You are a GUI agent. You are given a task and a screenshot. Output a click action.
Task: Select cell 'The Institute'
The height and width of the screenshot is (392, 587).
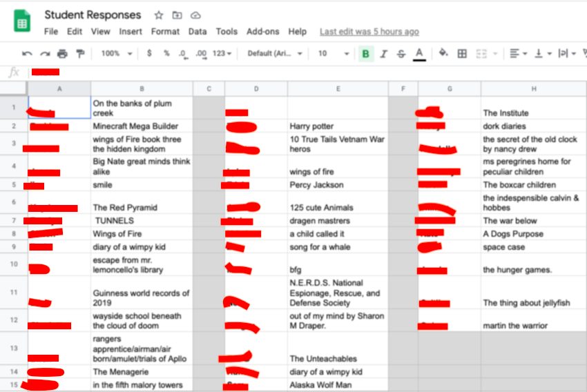click(533, 108)
